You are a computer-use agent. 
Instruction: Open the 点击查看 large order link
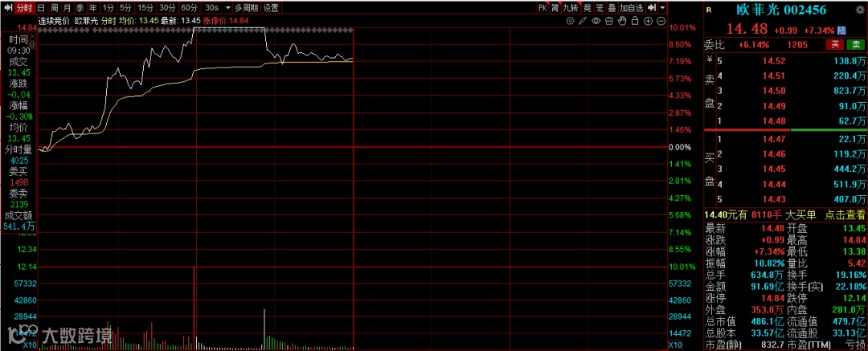point(845,214)
